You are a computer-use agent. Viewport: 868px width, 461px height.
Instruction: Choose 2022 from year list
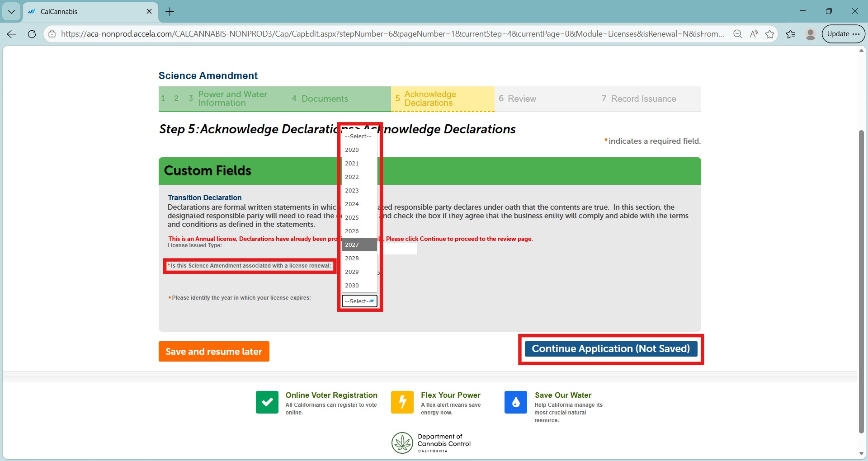pos(359,177)
